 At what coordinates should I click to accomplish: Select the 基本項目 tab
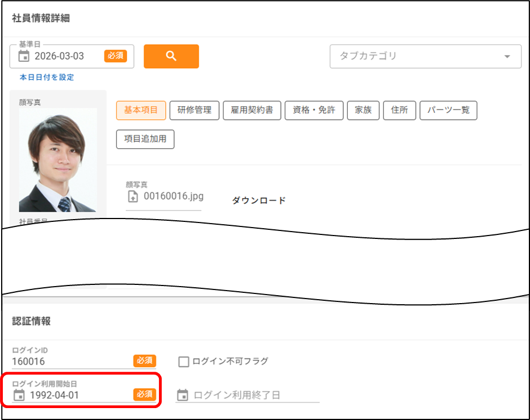pos(141,110)
